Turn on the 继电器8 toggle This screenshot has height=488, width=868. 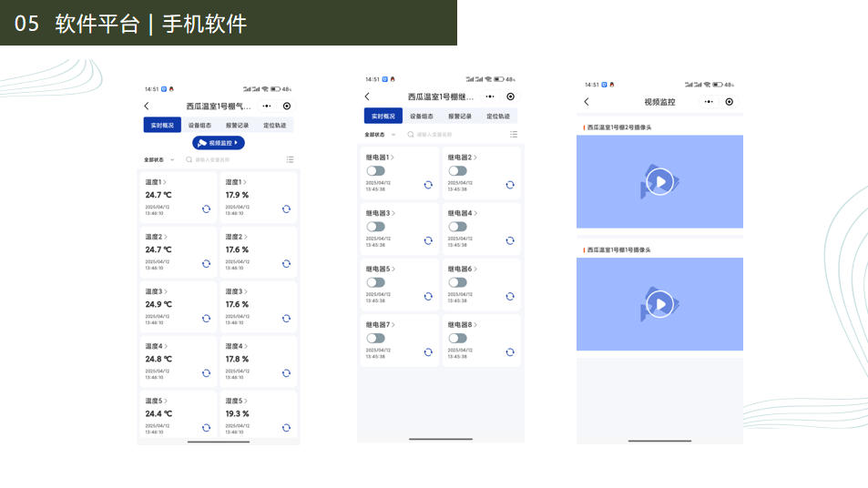pos(457,338)
